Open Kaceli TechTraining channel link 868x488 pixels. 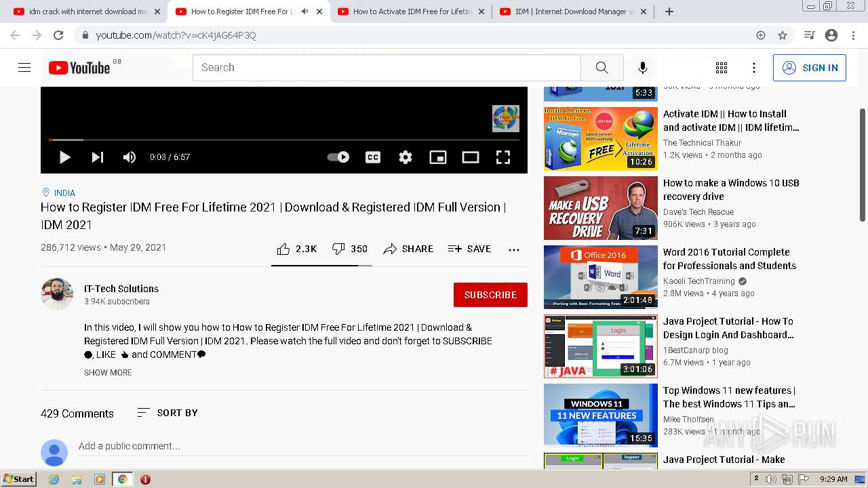[x=699, y=281]
